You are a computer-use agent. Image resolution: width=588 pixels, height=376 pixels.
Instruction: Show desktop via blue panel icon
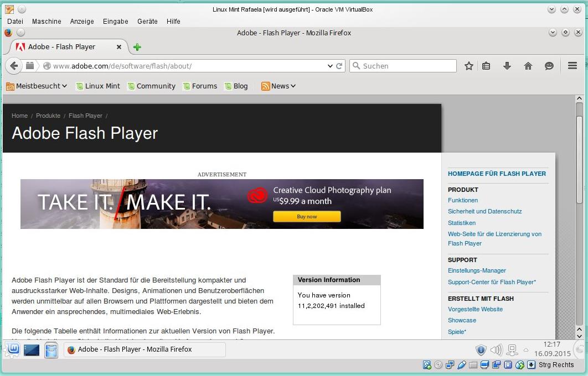32,350
